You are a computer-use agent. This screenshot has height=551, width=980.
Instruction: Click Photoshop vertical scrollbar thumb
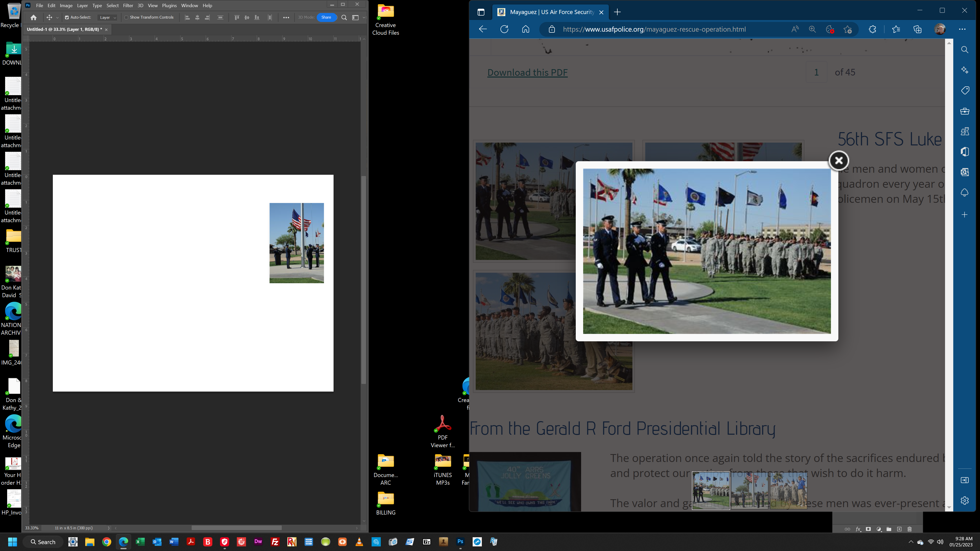point(364,280)
